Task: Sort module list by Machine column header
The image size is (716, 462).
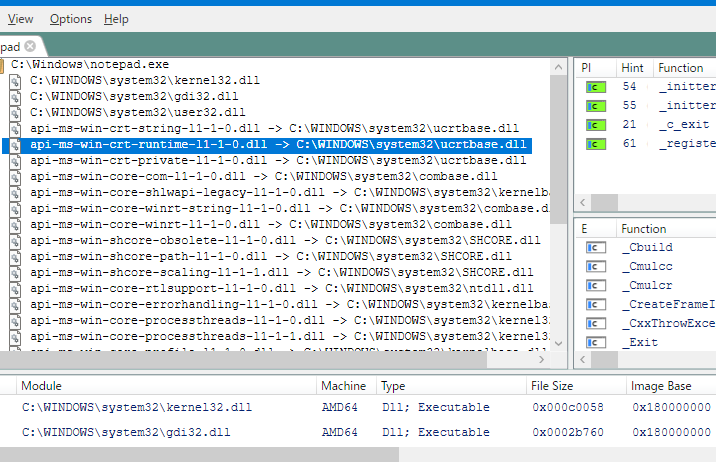Action: pyautogui.click(x=343, y=386)
